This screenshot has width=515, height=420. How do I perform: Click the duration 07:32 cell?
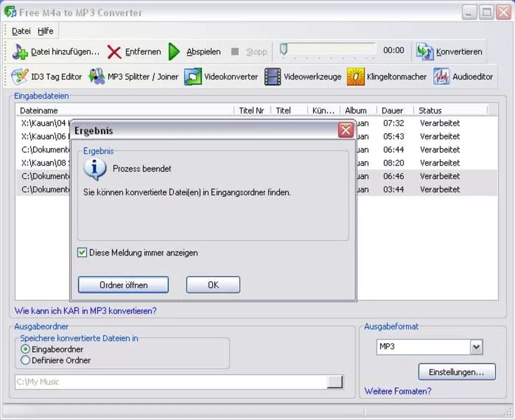point(393,123)
